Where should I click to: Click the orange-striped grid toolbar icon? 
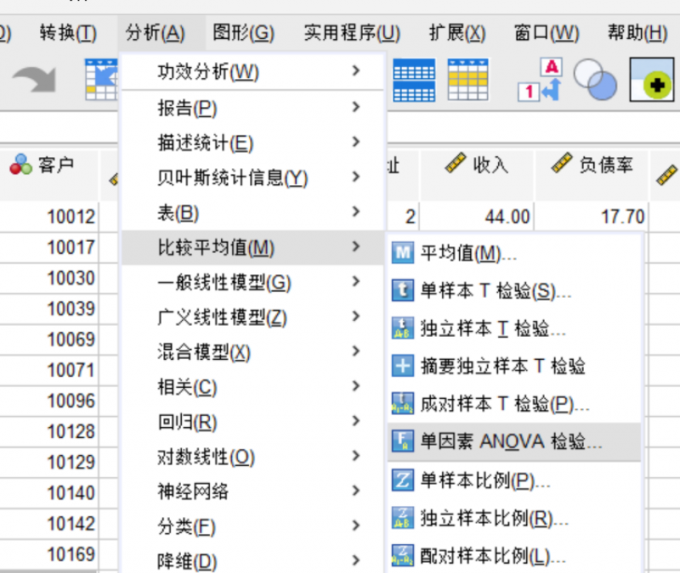(x=467, y=81)
